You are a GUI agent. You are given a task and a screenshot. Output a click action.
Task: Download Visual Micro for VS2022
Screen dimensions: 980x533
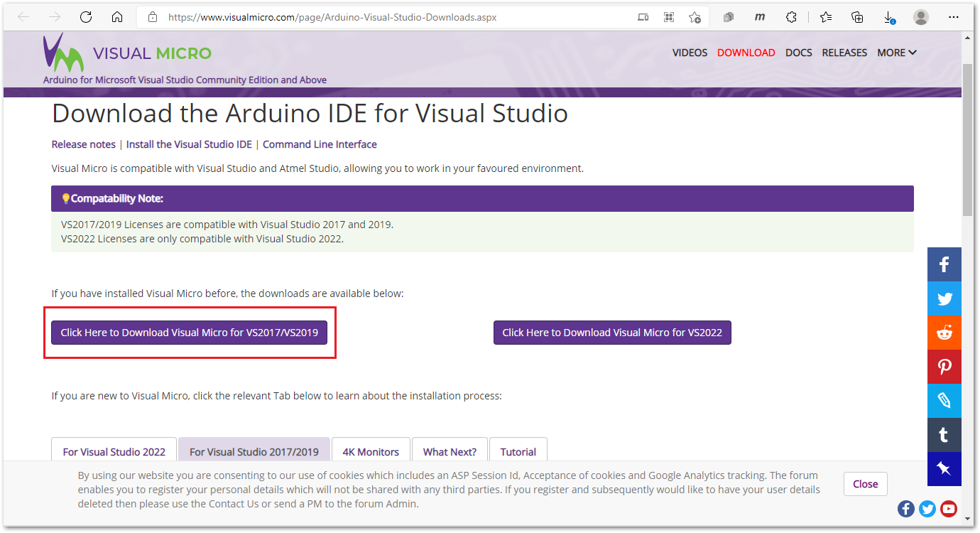(612, 333)
